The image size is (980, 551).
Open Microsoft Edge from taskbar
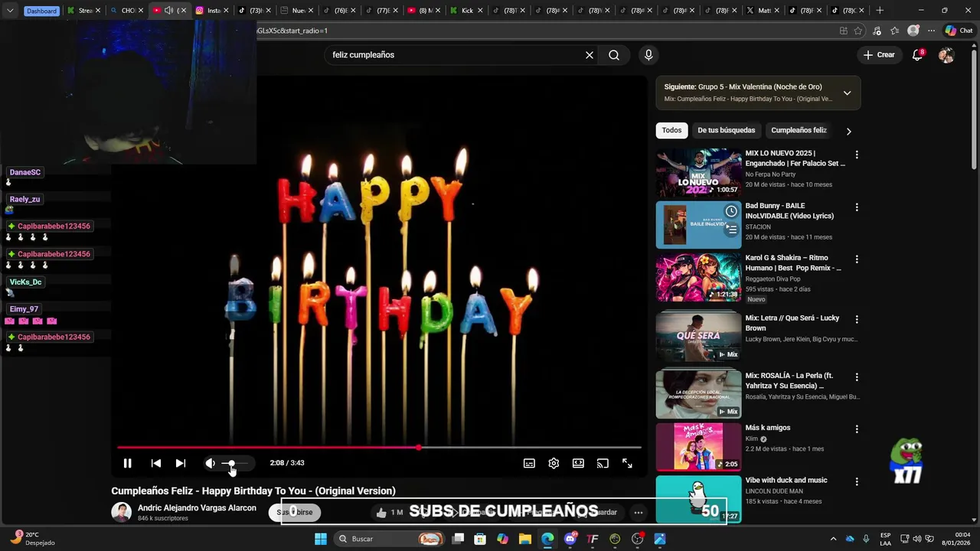point(547,539)
